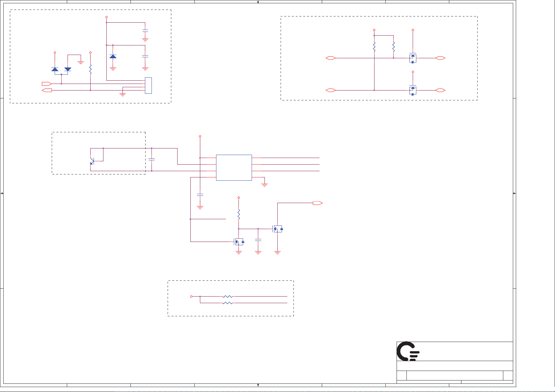
Task: Click the power terminal circle above the IC
Action: tap(200, 136)
